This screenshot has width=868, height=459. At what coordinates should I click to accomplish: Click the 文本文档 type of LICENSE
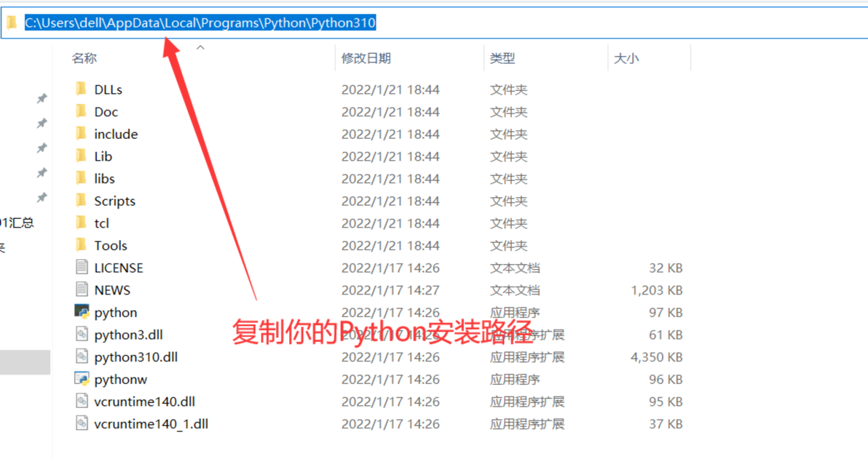coord(514,268)
